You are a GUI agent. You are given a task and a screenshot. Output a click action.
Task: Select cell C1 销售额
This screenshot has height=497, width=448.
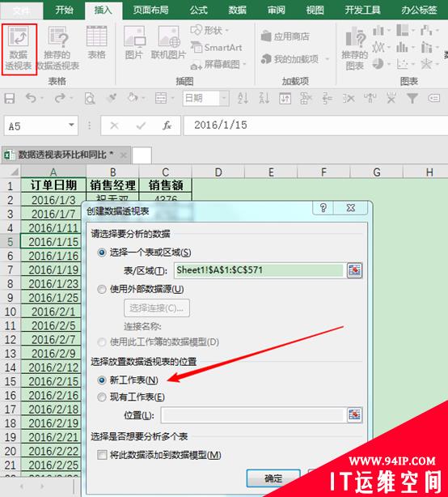(x=166, y=185)
